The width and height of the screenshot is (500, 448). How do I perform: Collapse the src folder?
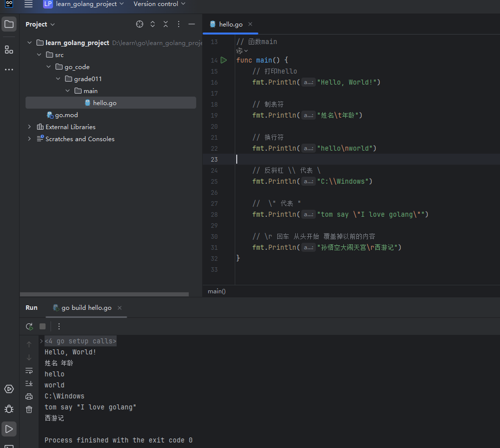click(39, 55)
